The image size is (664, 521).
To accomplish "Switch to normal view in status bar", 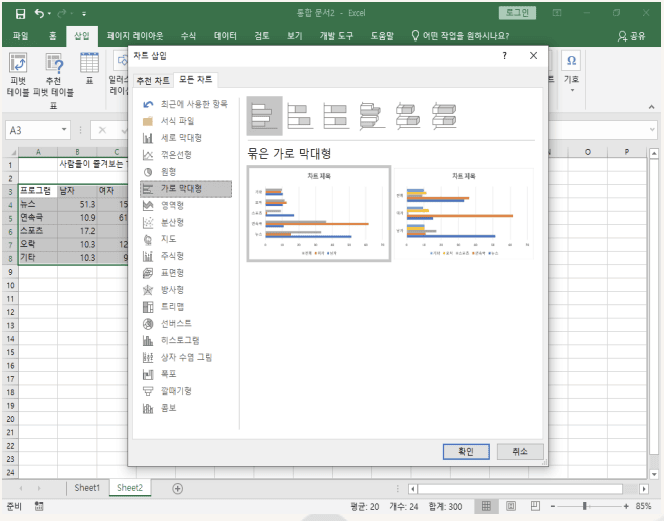I will tap(485, 506).
